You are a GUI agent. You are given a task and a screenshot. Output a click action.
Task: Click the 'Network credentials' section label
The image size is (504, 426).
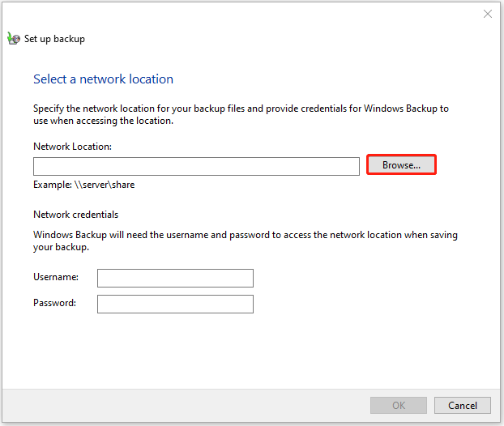[x=75, y=215]
